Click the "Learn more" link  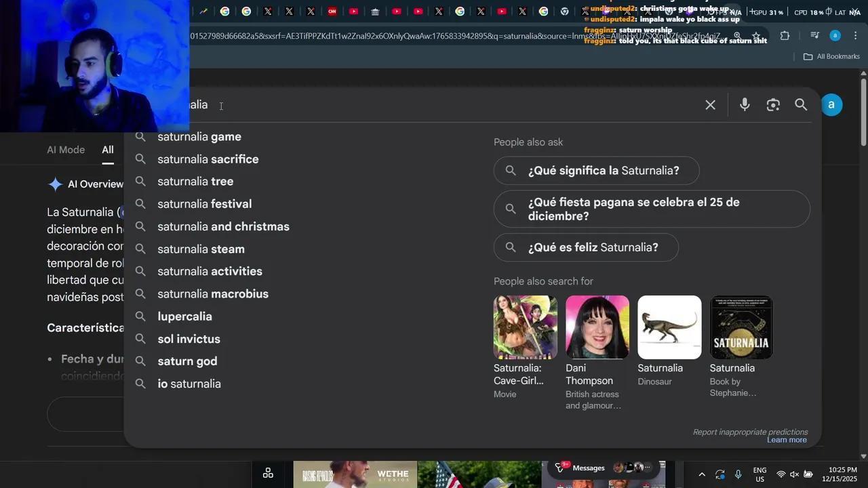[x=787, y=440]
